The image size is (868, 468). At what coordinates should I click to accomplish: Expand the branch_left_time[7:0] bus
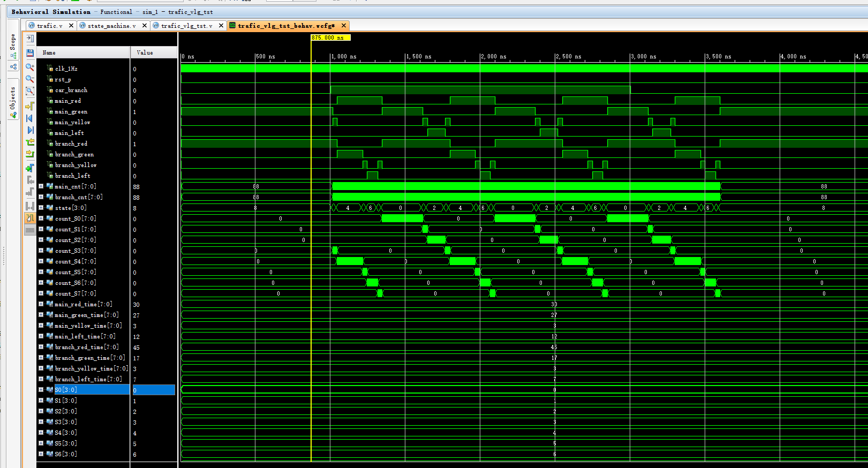tap(41, 379)
